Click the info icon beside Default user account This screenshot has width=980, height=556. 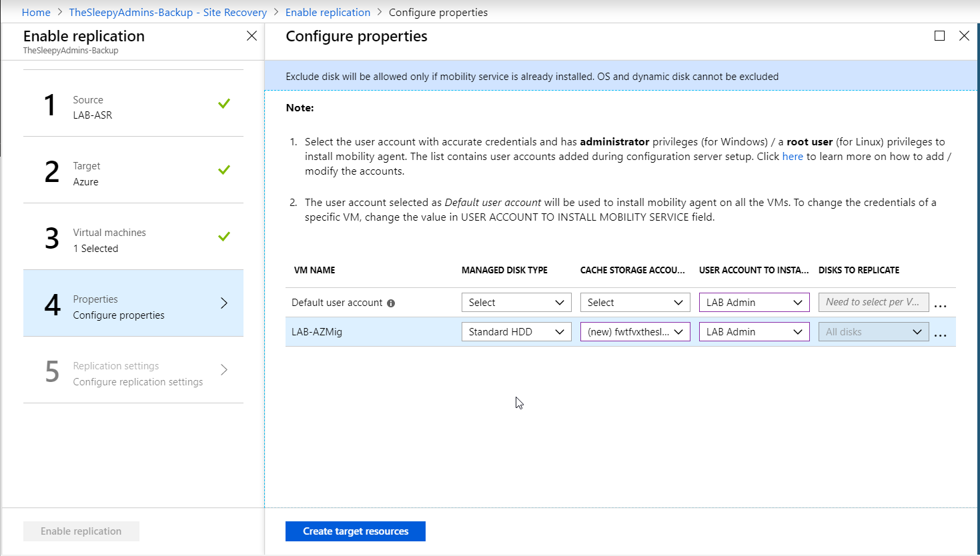pos(391,303)
